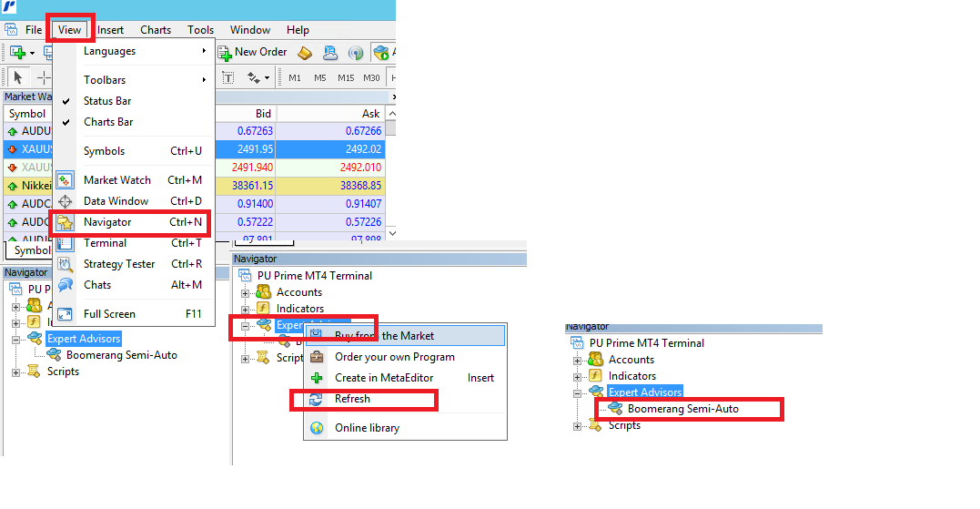Select Boomerang Semi-Auto in left Navigator panel

click(121, 355)
